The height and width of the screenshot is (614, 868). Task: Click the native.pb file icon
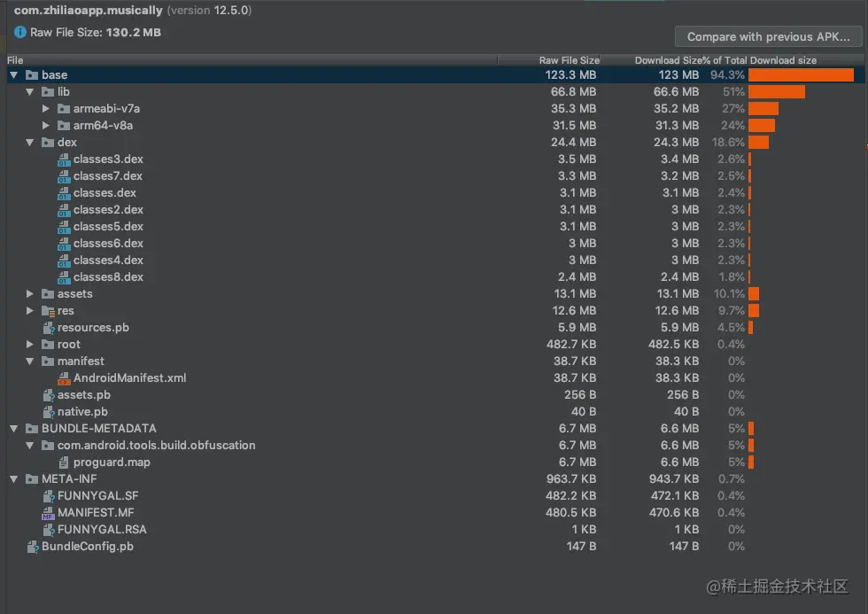(x=49, y=412)
